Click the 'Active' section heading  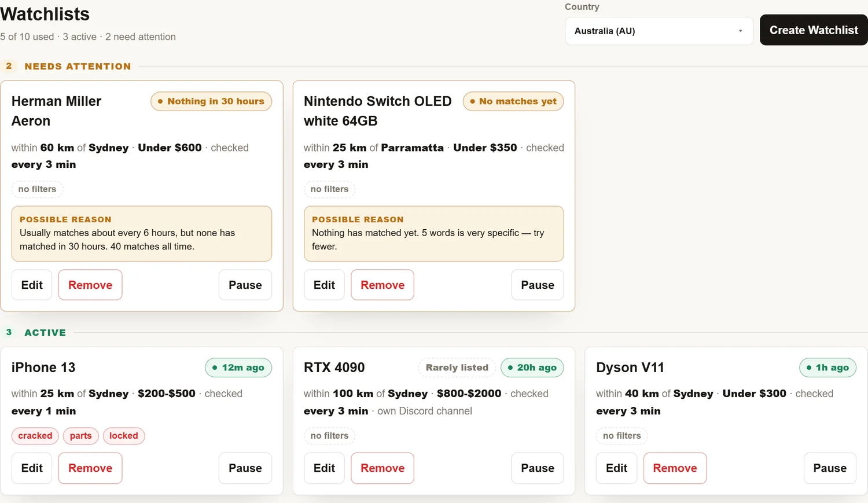click(x=45, y=333)
